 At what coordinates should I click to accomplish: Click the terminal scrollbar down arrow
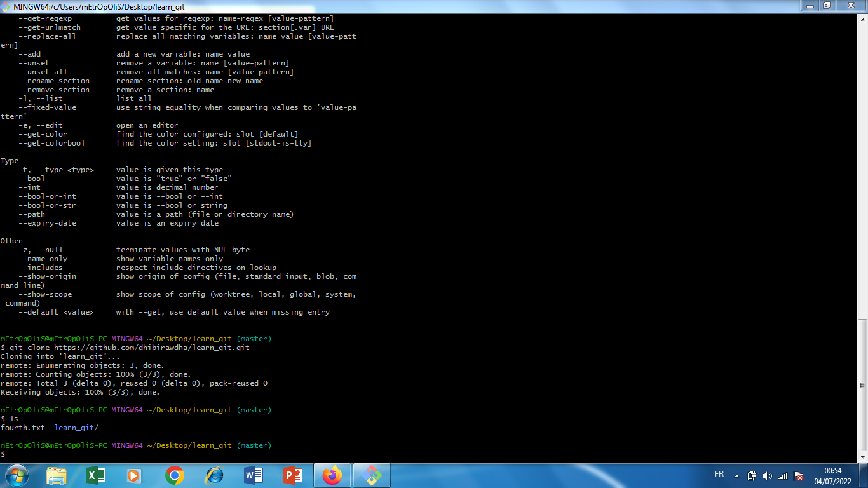click(x=862, y=457)
